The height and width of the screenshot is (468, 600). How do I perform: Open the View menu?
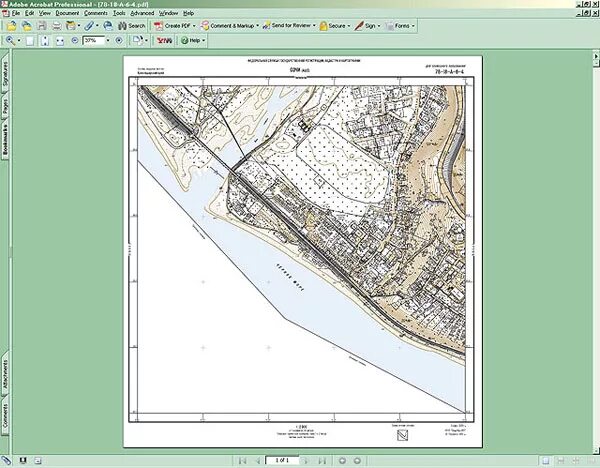click(x=44, y=13)
